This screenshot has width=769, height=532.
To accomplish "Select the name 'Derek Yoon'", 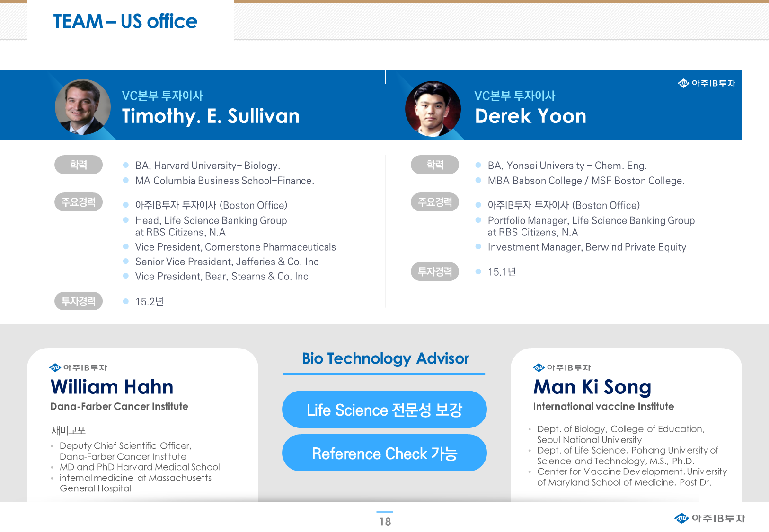I will point(530,116).
